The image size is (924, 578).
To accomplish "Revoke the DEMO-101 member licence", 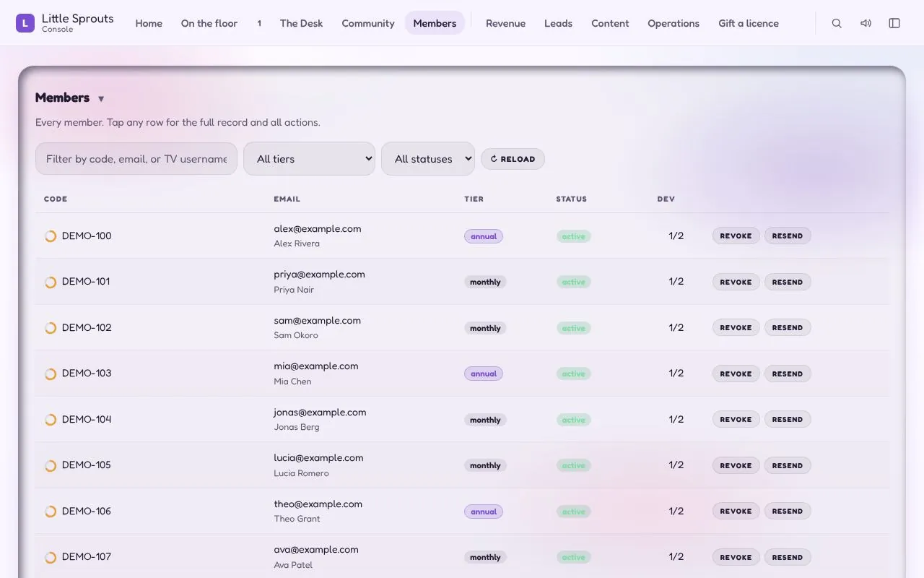I will click(736, 282).
